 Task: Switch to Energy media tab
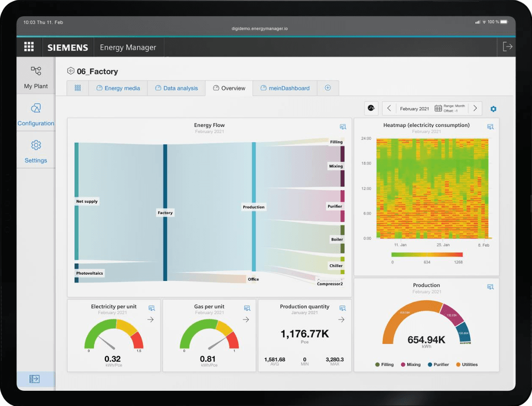pyautogui.click(x=118, y=88)
